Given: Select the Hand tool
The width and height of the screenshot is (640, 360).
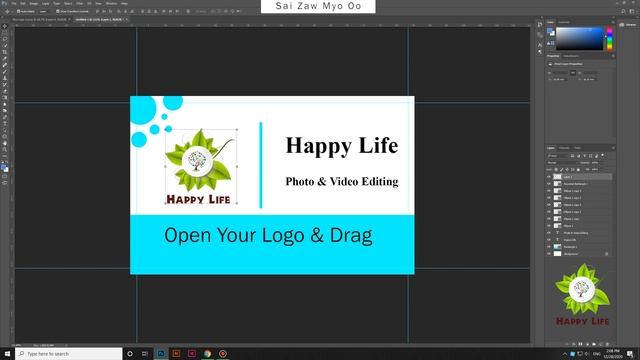Looking at the screenshot, I should click(5, 143).
